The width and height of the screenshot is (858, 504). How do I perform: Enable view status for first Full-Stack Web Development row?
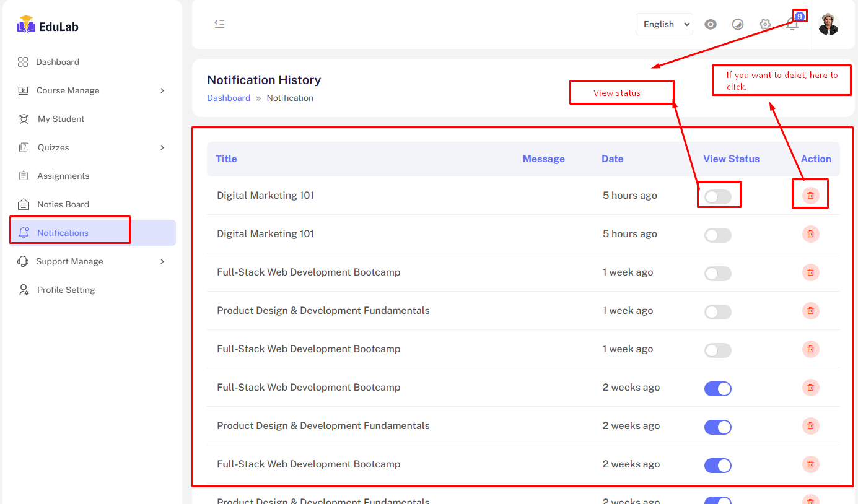[717, 274]
